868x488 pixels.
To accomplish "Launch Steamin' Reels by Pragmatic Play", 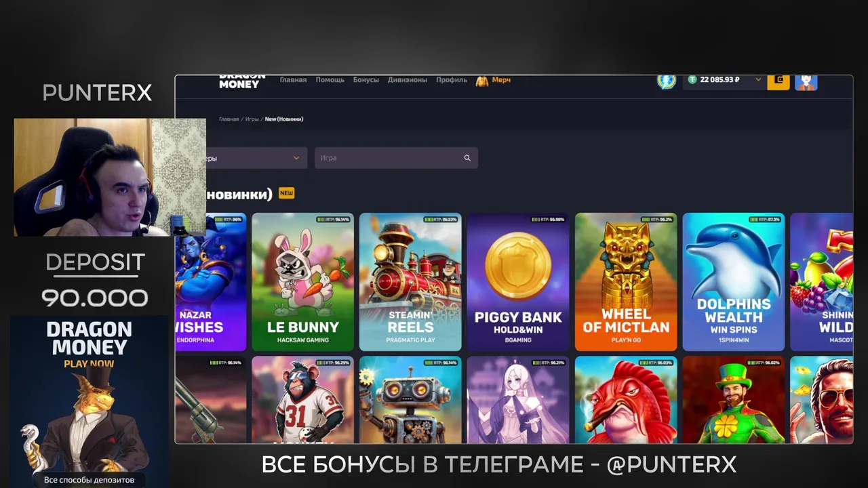I will [410, 282].
